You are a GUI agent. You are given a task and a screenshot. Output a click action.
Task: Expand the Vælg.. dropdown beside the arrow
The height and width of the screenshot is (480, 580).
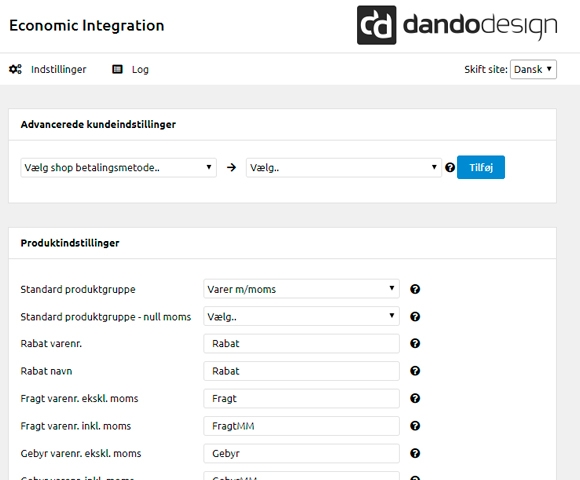[x=344, y=168]
